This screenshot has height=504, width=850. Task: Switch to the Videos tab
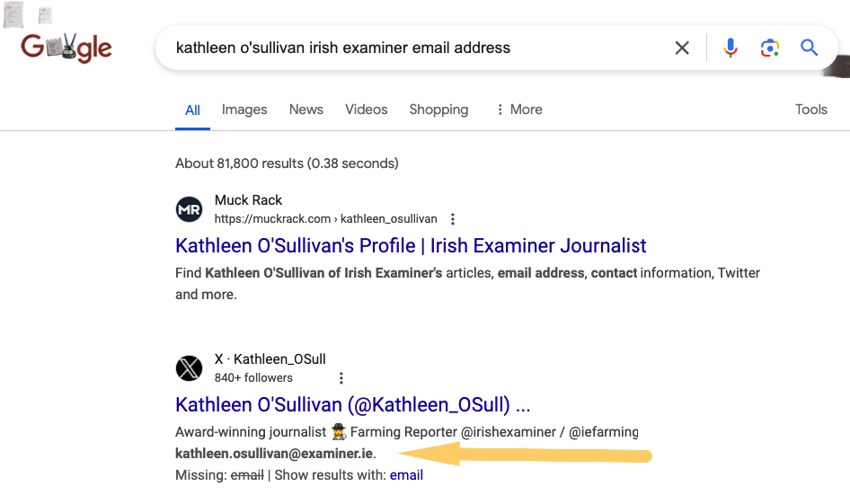[x=367, y=110]
